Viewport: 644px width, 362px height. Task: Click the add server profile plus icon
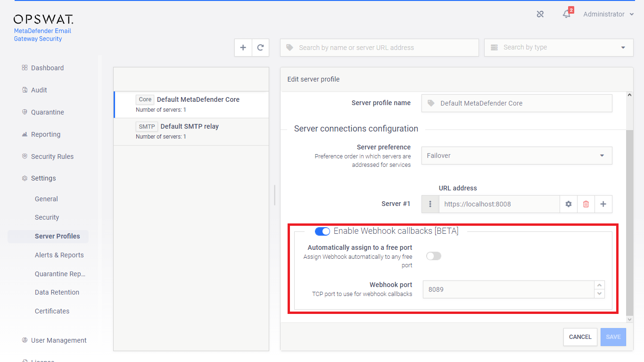pyautogui.click(x=243, y=48)
